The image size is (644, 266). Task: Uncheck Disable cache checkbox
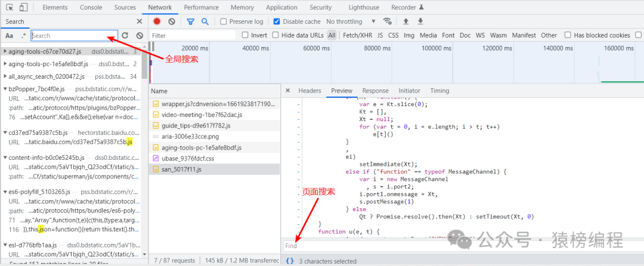coord(277,21)
